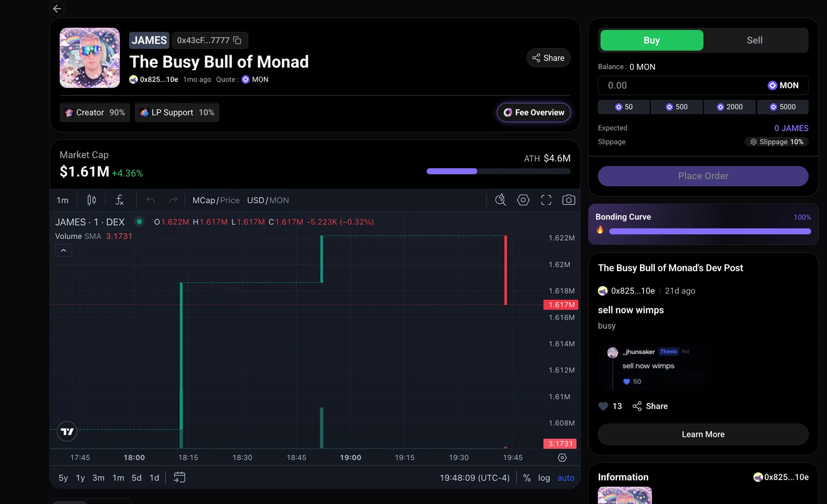Open the go-to-date calendar icon
The image size is (827, 504).
coord(179,477)
